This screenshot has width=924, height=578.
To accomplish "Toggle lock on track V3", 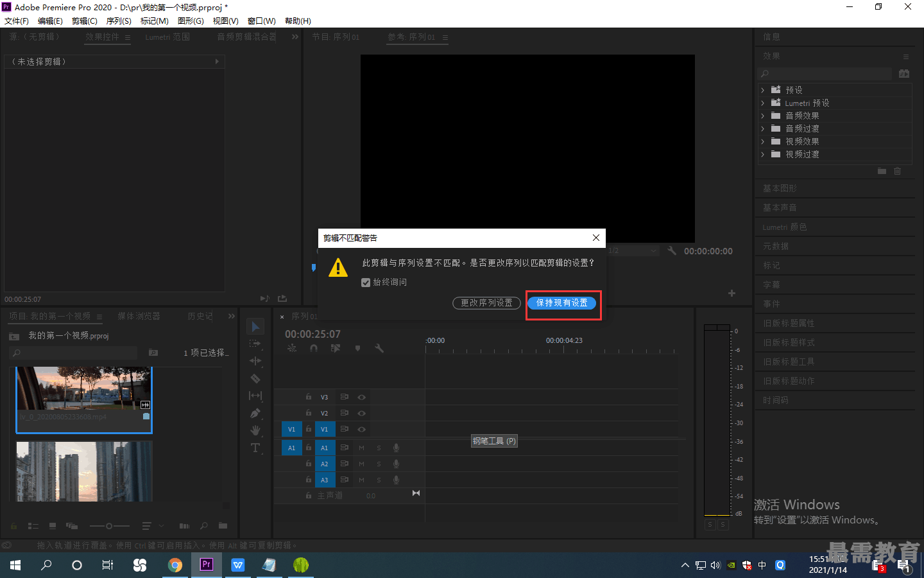I will [x=309, y=397].
